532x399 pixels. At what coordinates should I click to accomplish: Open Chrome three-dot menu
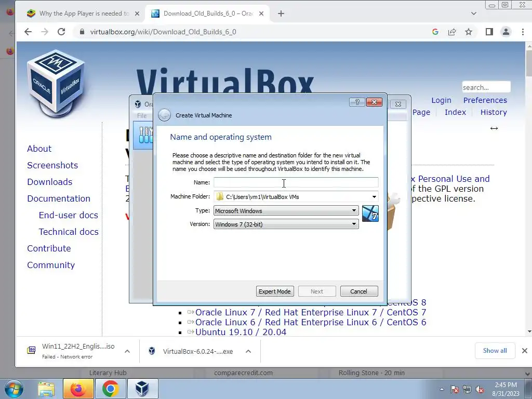click(523, 32)
